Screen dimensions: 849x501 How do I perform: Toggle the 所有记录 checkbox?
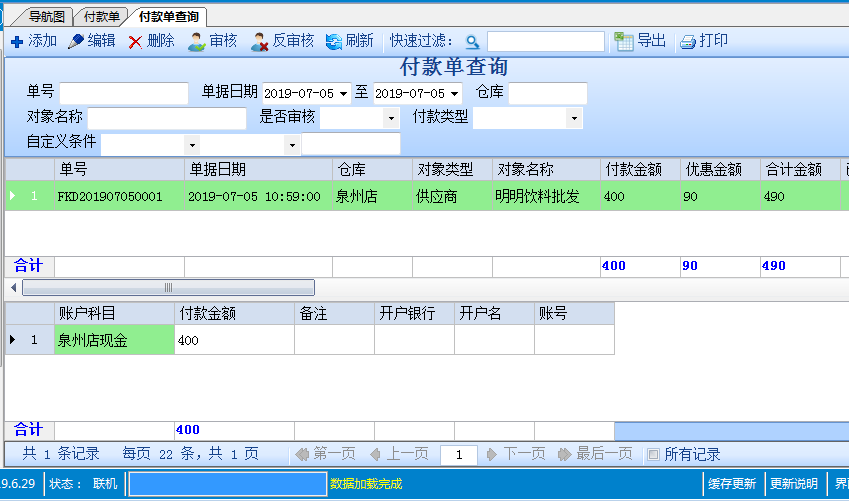(x=654, y=454)
